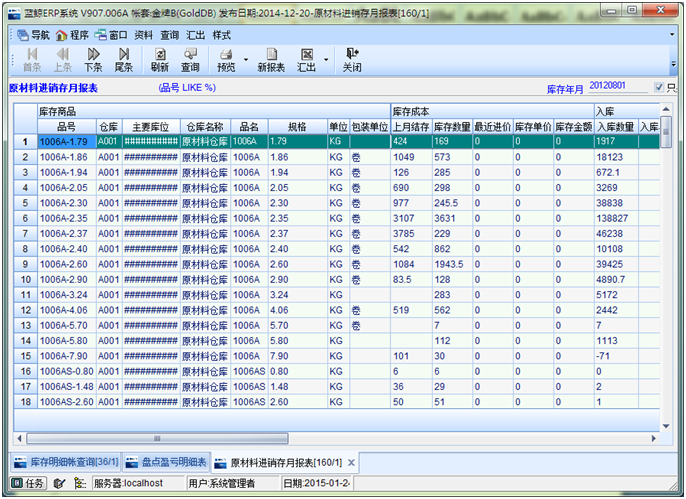Switch to 盘点盈亏明细表 tab

click(166, 462)
